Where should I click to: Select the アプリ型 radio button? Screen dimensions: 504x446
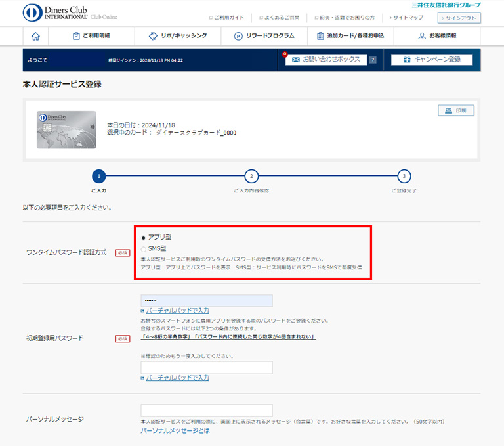144,237
